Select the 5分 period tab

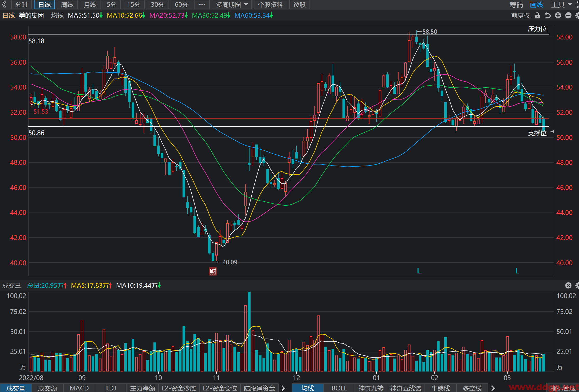click(x=112, y=4)
